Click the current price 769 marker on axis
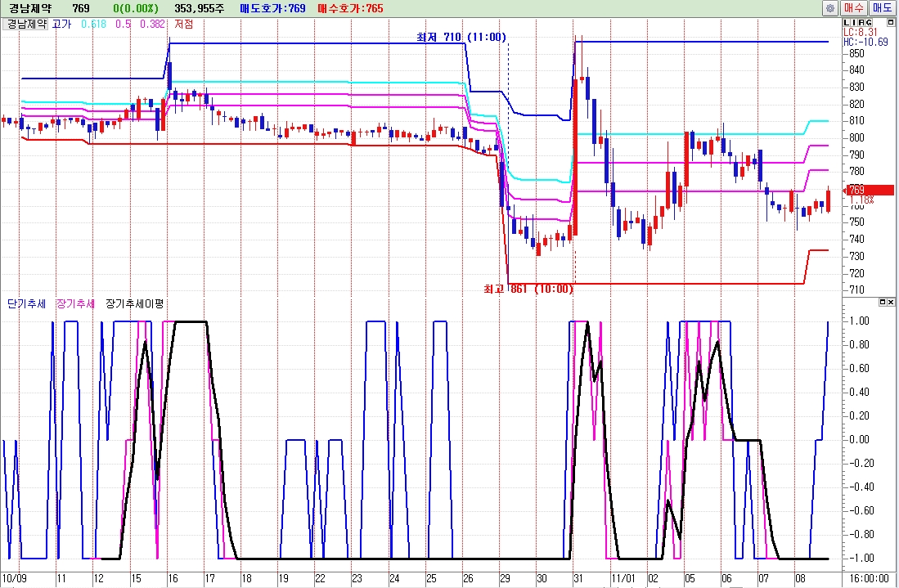This screenshot has height=588, width=899. 869,191
